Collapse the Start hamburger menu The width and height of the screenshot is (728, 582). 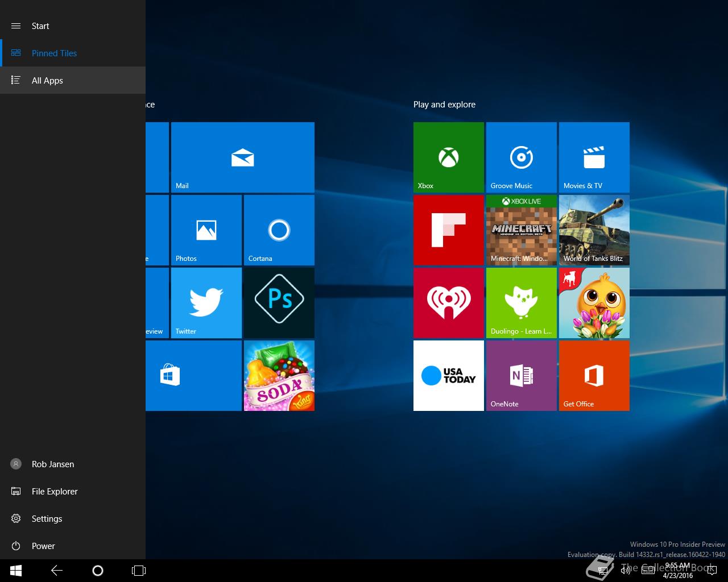click(x=16, y=26)
